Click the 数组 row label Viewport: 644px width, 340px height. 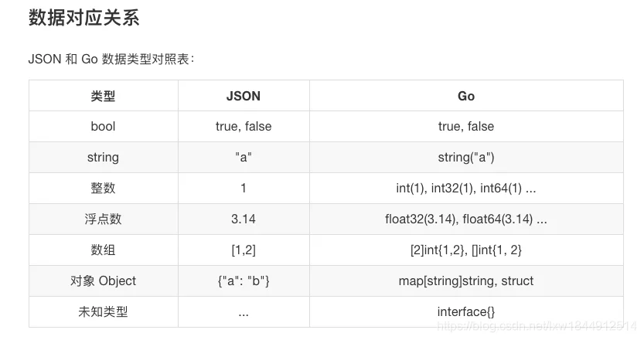(103, 250)
